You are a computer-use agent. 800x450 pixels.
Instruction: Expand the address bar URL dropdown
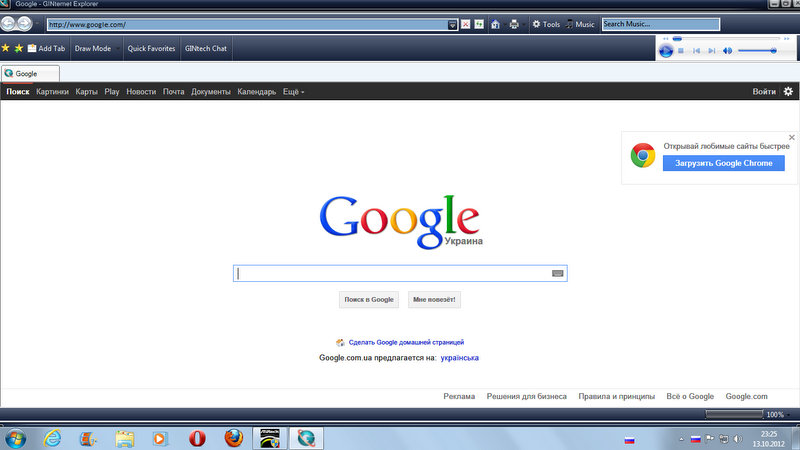(x=452, y=24)
